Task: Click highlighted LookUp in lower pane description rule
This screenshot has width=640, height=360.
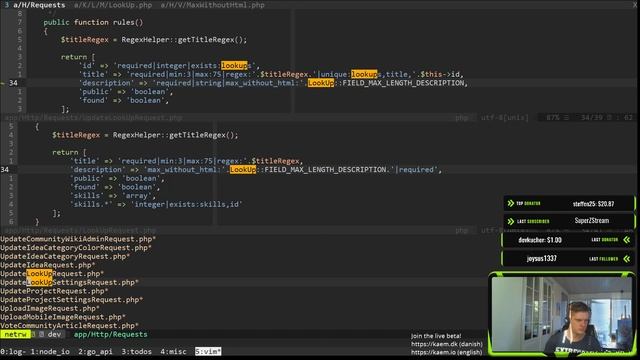Action: pyautogui.click(x=243, y=169)
